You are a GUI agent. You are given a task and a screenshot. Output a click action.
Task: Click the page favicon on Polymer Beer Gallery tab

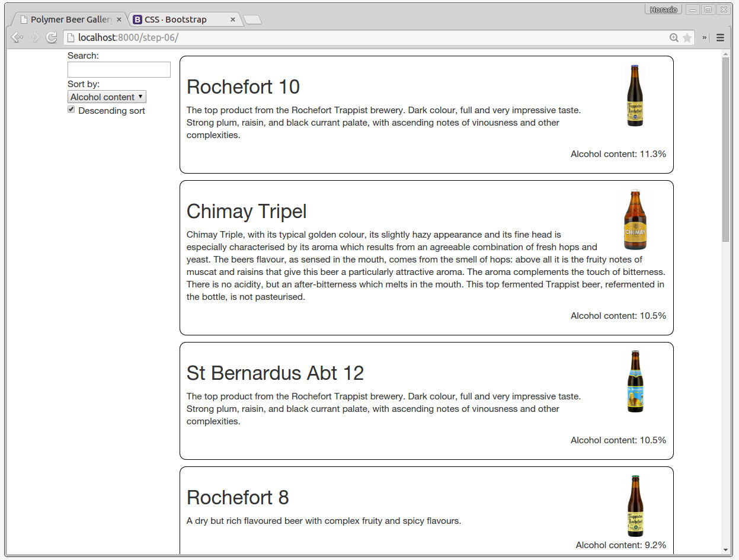(24, 20)
